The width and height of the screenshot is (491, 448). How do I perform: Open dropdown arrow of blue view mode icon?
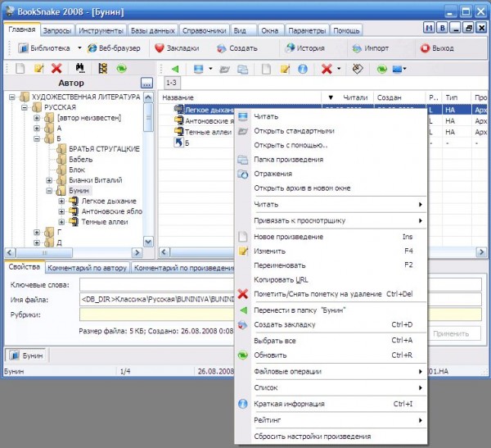(x=405, y=69)
